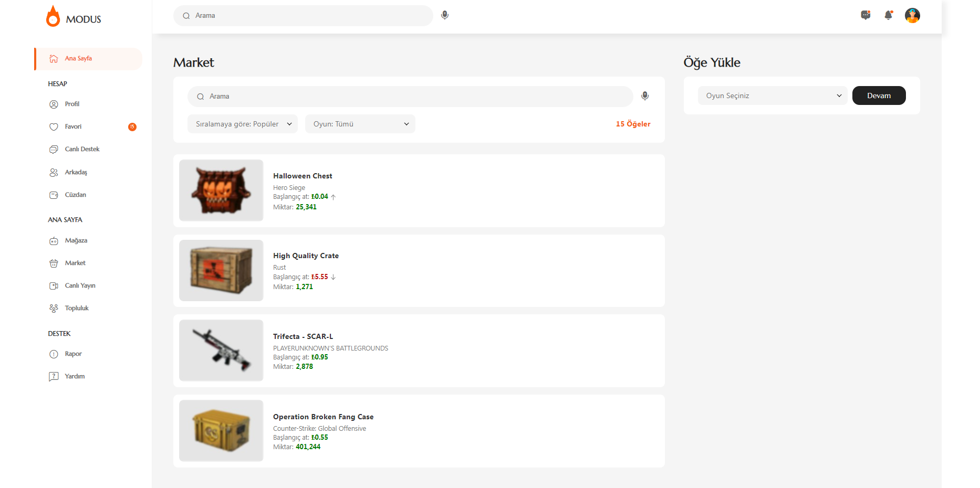Click the Topluluk community icon
The width and height of the screenshot is (980, 488).
click(54, 309)
